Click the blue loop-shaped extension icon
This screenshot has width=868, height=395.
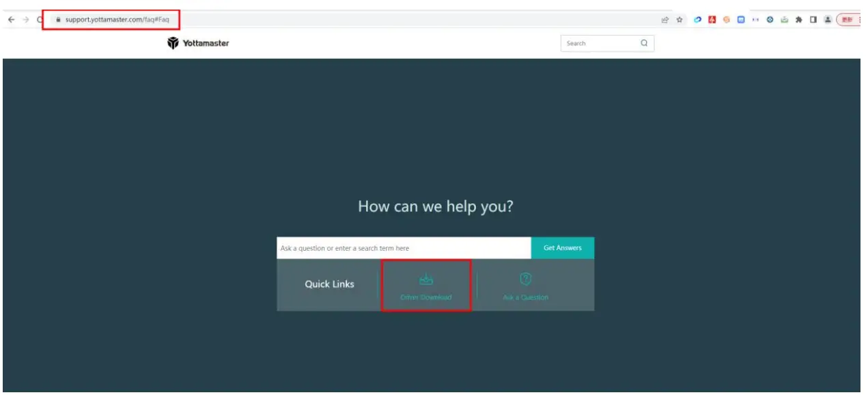pyautogui.click(x=698, y=21)
